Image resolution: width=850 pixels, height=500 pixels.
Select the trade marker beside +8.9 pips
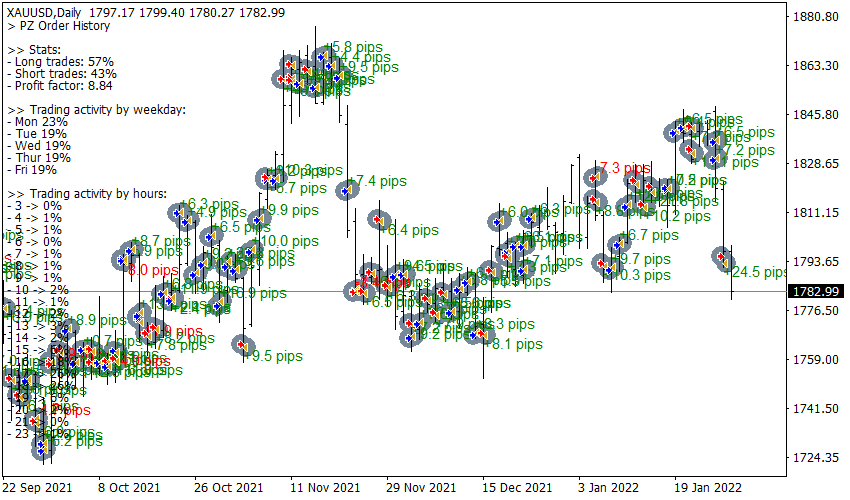tap(67, 329)
